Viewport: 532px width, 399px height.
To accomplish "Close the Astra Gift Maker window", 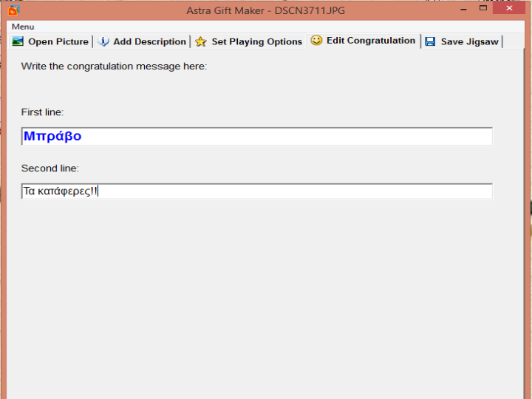I will click(x=509, y=8).
